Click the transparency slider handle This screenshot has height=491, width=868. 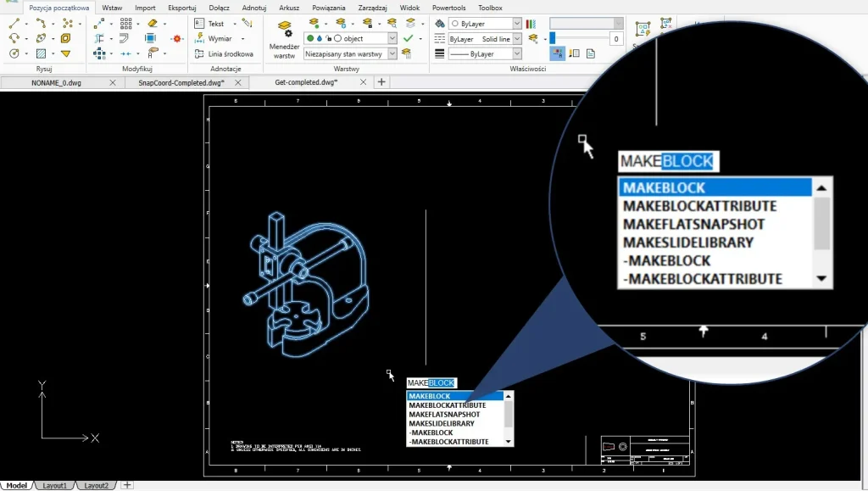point(553,39)
